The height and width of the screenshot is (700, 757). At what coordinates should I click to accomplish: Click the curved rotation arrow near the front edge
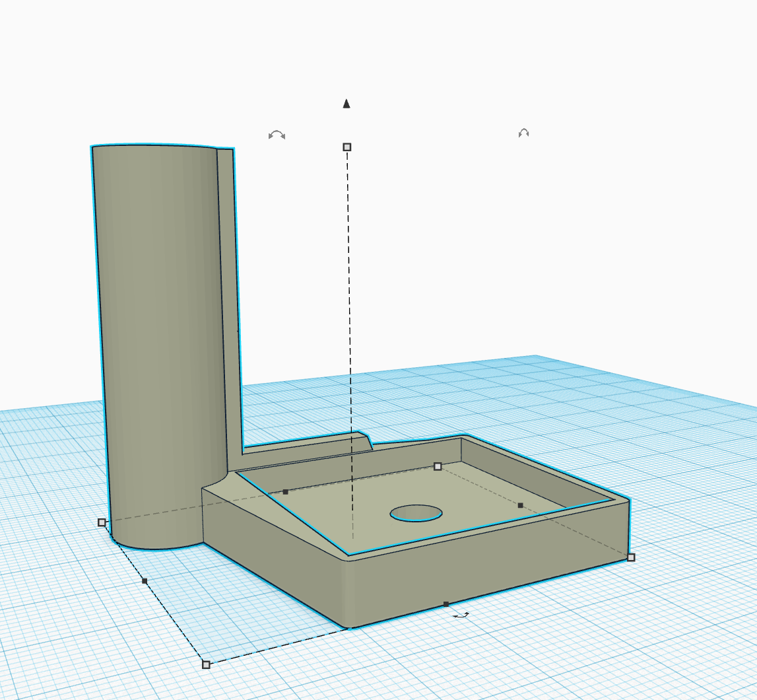[x=461, y=615]
